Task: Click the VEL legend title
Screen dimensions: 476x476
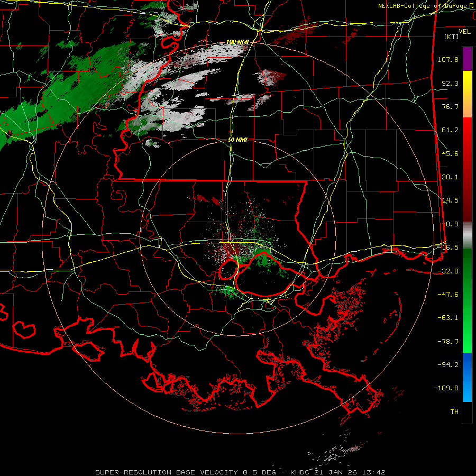Action: tap(464, 31)
